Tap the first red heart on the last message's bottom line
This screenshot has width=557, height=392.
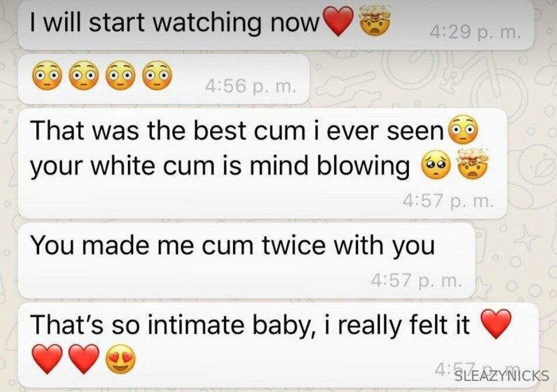[x=47, y=359]
